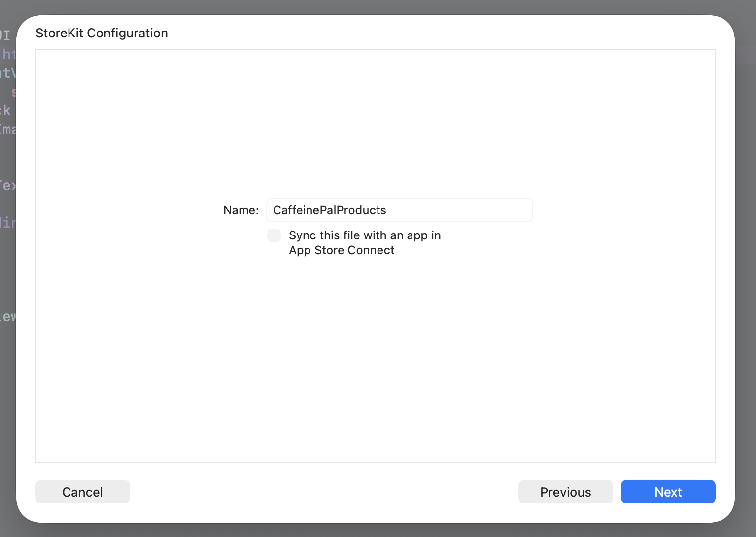The height and width of the screenshot is (537, 756).
Task: Click the CaffeinePalProducts text in the field
Action: click(x=330, y=210)
